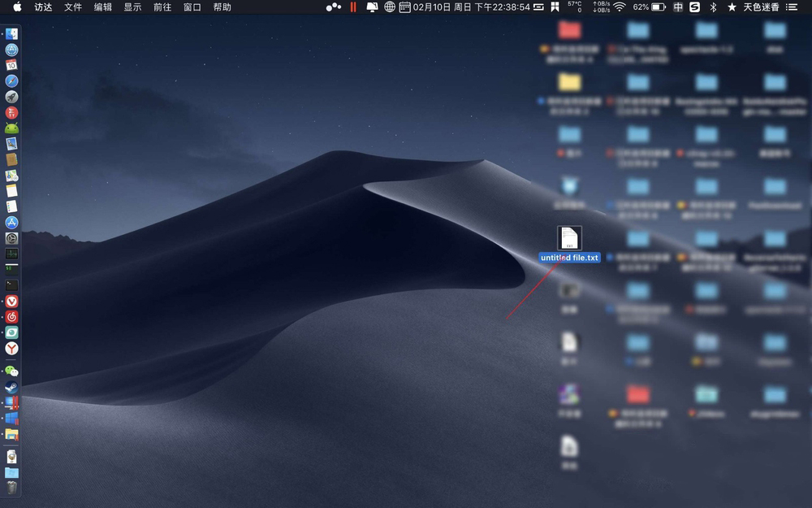
Task: Click the red pause bars menu bar icon
Action: pos(353,7)
